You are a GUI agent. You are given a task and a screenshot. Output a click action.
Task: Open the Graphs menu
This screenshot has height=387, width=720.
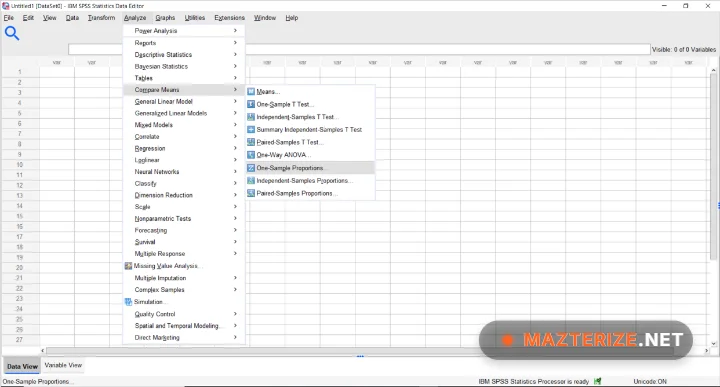pos(165,18)
